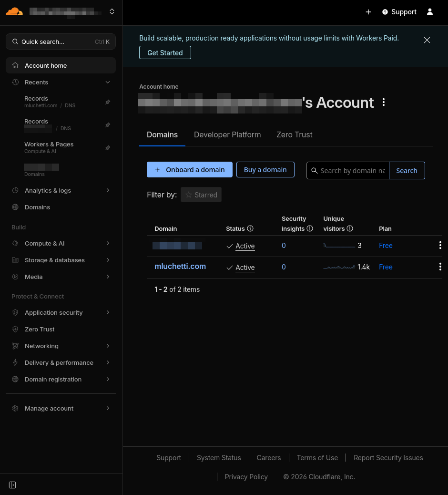Image resolution: width=448 pixels, height=495 pixels.
Task: Collapse the Recents section
Action: (x=108, y=82)
